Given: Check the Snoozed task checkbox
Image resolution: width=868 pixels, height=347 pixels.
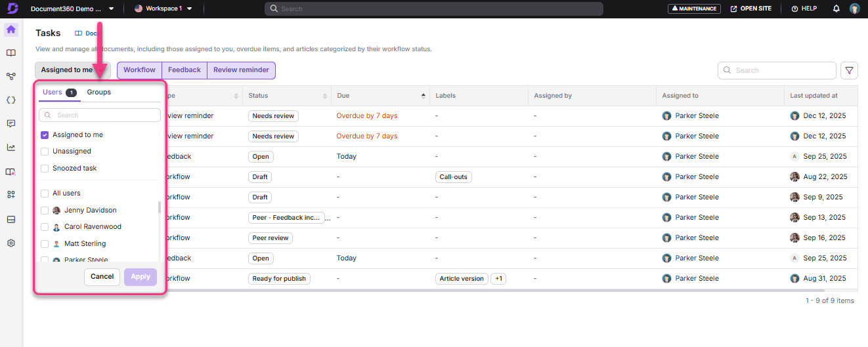Looking at the screenshot, I should pyautogui.click(x=45, y=168).
